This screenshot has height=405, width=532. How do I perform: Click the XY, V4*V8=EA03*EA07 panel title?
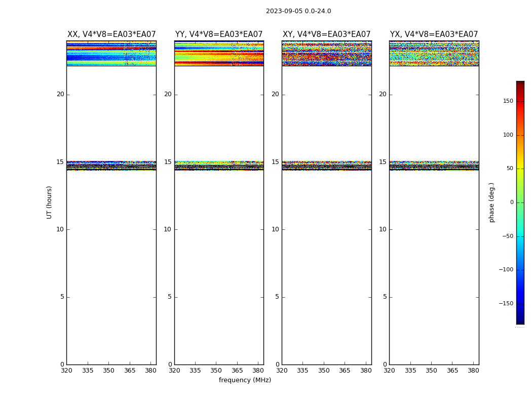click(x=326, y=34)
